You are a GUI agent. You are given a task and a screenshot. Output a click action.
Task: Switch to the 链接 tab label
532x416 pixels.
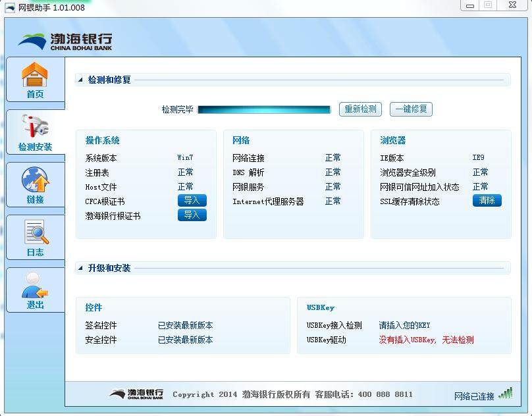[36, 199]
